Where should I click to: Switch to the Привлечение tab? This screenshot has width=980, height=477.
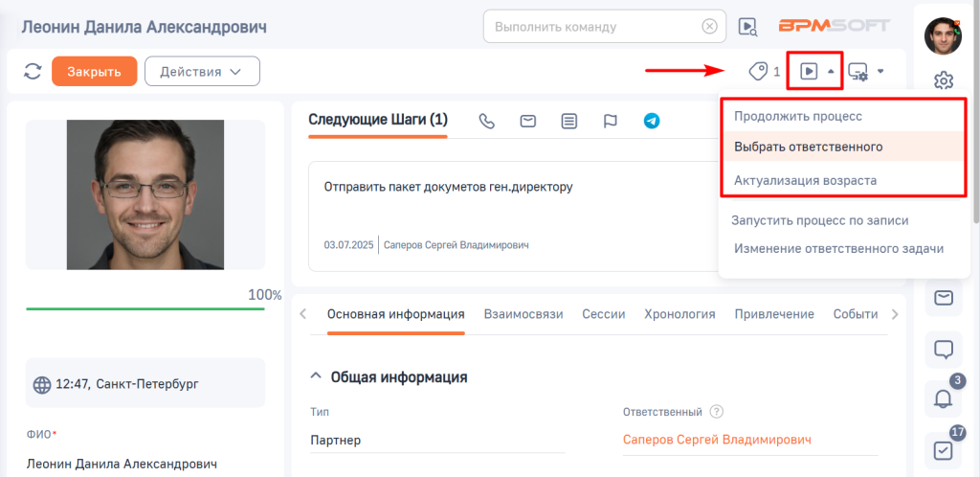coord(774,314)
